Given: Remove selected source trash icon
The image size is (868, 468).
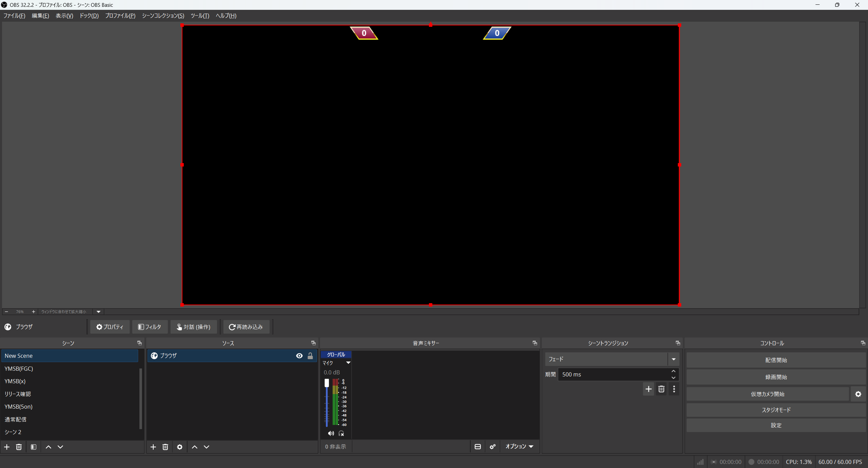Looking at the screenshot, I should coord(165,447).
